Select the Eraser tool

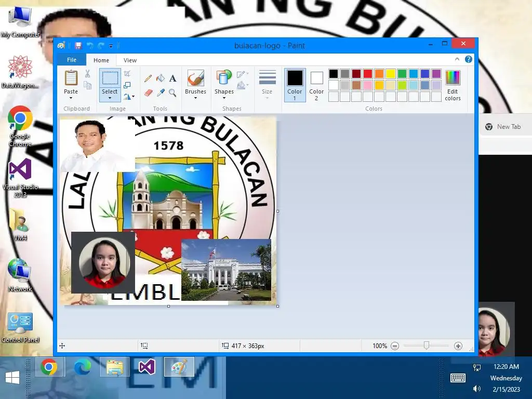(148, 92)
